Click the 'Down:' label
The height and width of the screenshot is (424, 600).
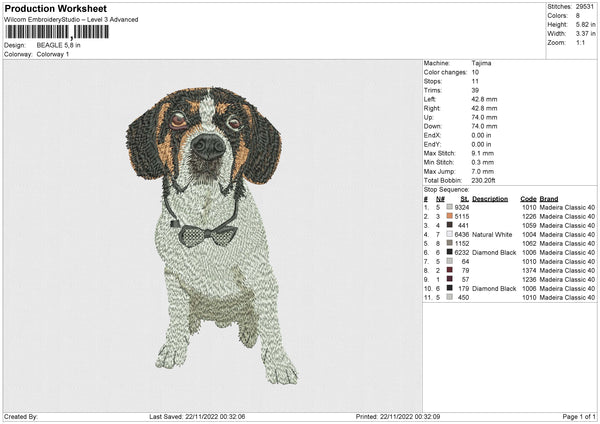pos(432,126)
